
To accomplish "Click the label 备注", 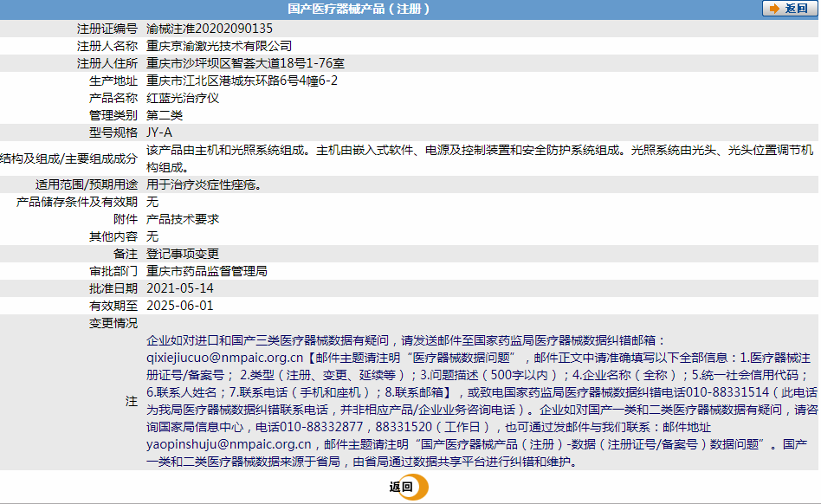I will pos(126,254).
